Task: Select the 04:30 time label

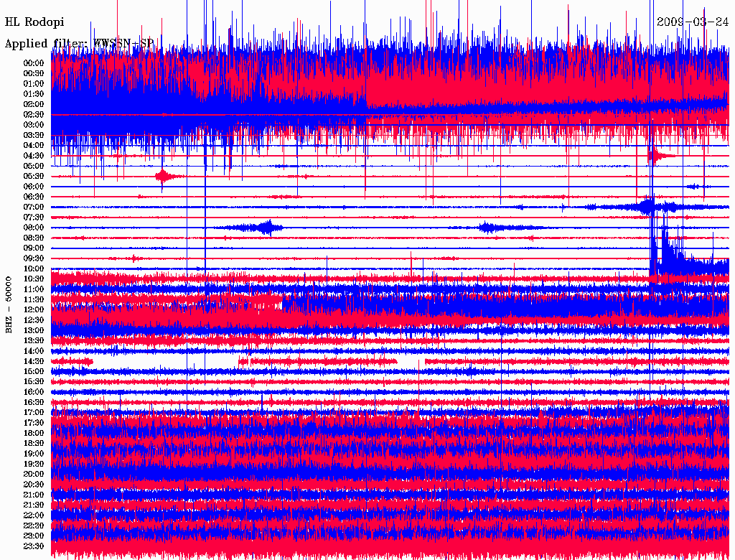Action: point(34,155)
